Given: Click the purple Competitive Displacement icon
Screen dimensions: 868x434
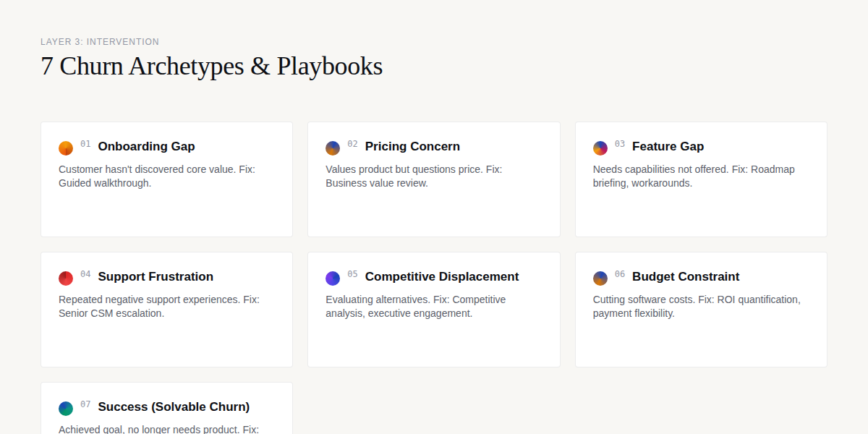Looking at the screenshot, I should [333, 278].
